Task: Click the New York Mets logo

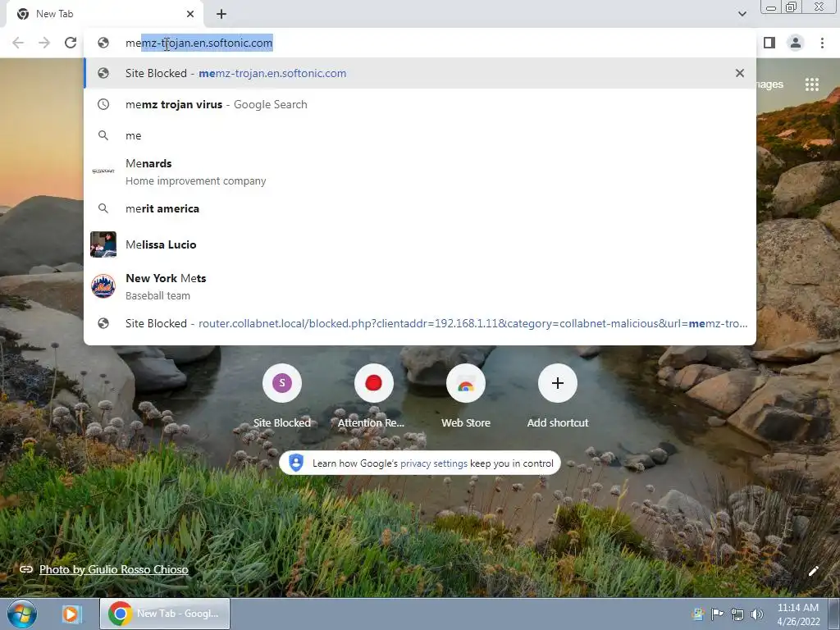Action: (x=103, y=286)
